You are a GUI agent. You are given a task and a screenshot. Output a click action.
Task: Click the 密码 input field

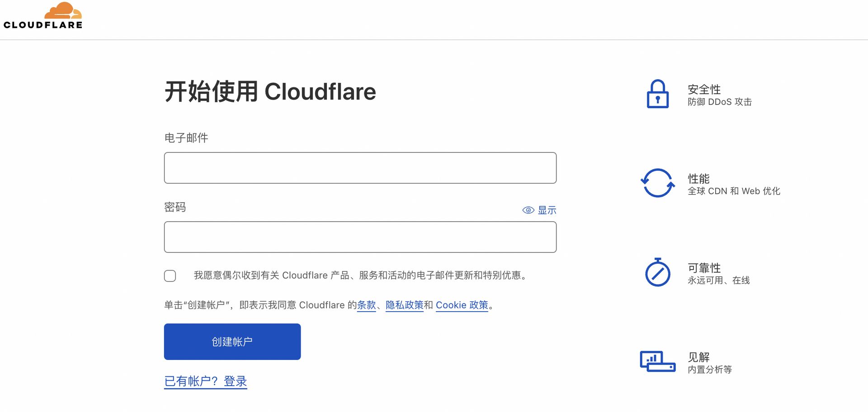point(360,237)
